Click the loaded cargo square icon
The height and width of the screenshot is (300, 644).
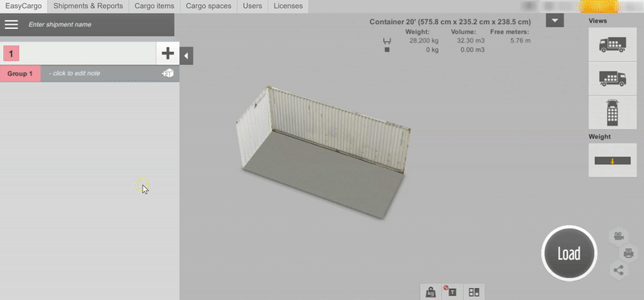point(387,50)
